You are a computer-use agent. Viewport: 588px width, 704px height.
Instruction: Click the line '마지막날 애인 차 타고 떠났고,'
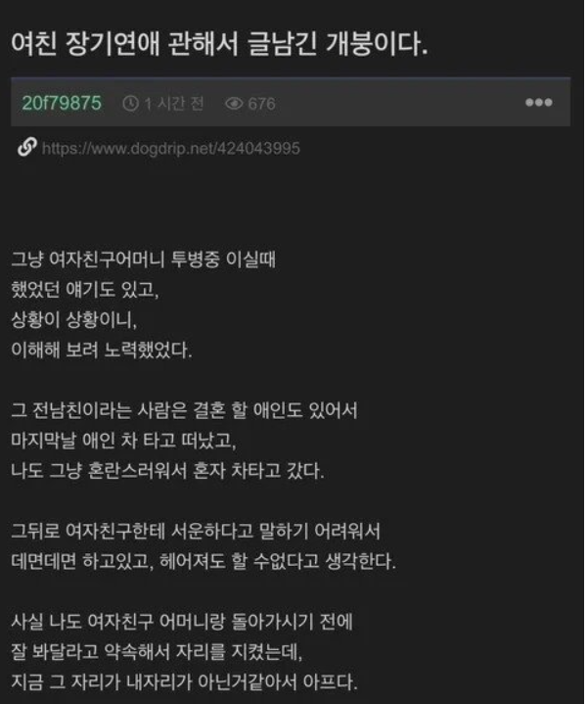tap(123, 441)
